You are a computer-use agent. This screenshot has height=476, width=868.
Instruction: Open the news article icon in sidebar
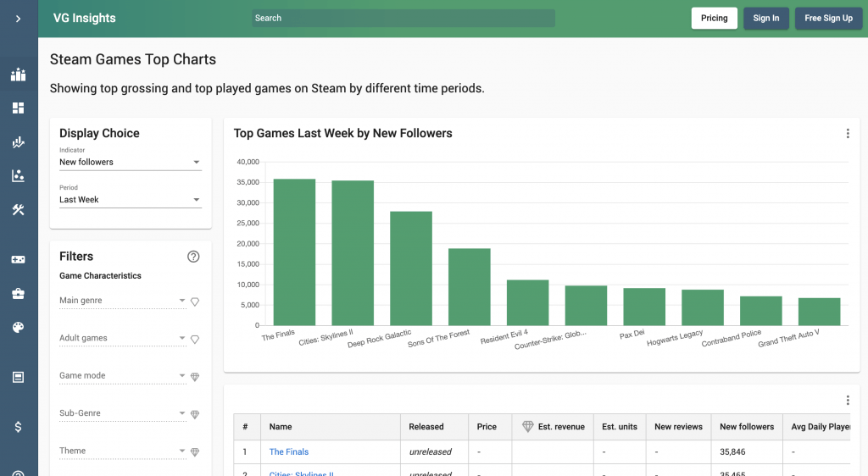(19, 377)
